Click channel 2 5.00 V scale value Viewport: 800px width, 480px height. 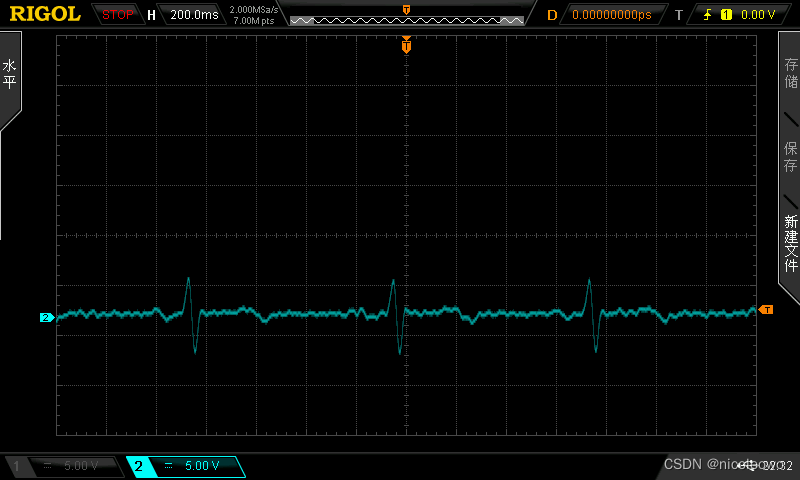pyautogui.click(x=202, y=466)
